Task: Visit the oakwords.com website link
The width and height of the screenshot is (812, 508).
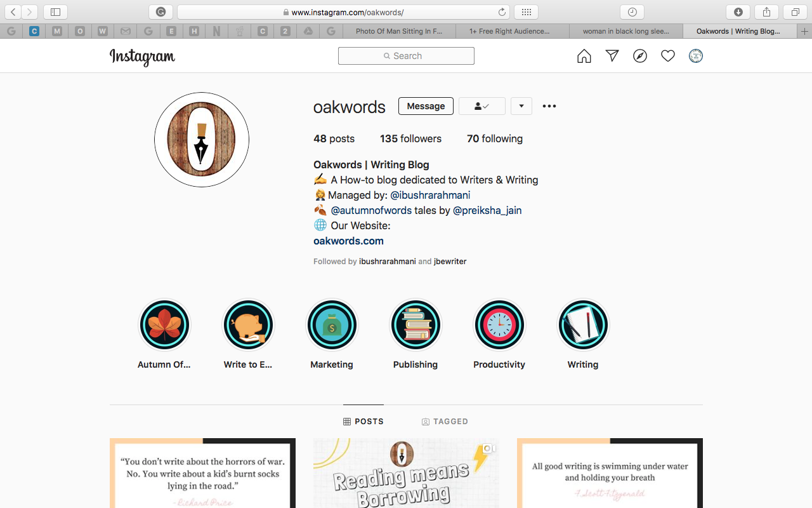Action: 348,241
